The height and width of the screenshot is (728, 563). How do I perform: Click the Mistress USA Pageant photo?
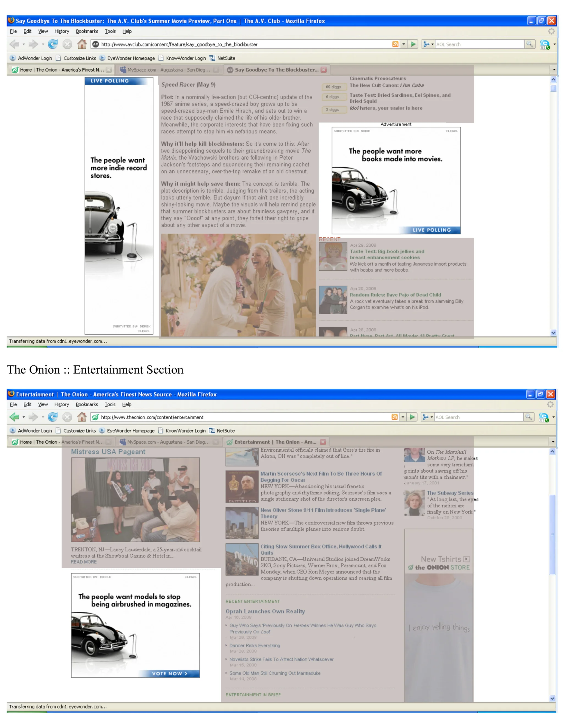coord(136,500)
